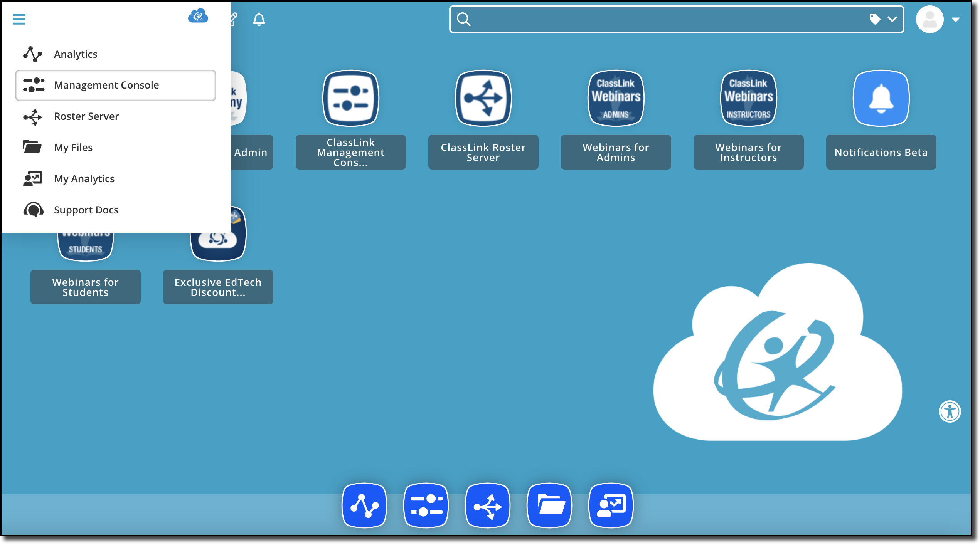
Task: Close the hamburger menu panel
Action: tap(19, 19)
